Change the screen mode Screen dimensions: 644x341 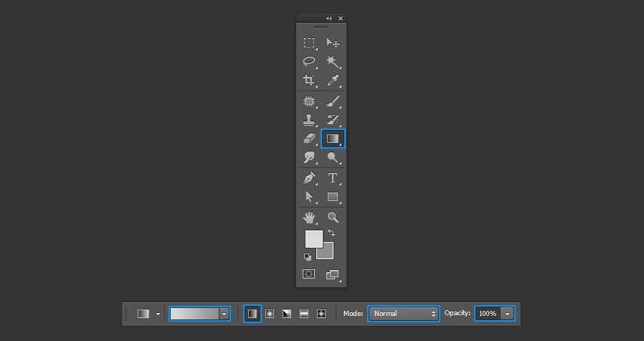tap(333, 274)
